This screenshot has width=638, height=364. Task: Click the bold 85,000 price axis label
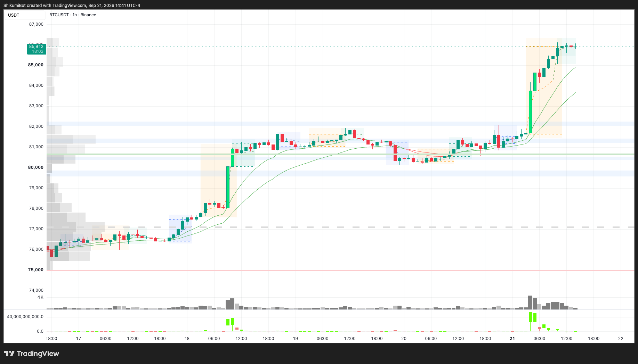[x=36, y=65]
